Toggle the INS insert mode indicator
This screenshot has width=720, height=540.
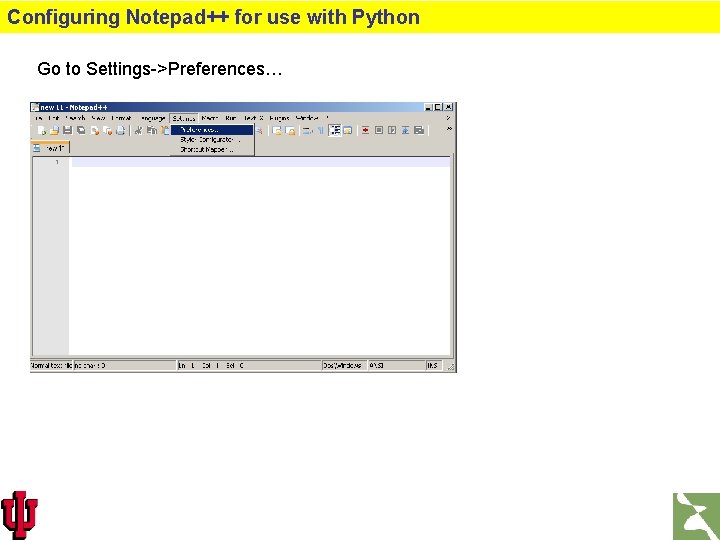pyautogui.click(x=432, y=366)
